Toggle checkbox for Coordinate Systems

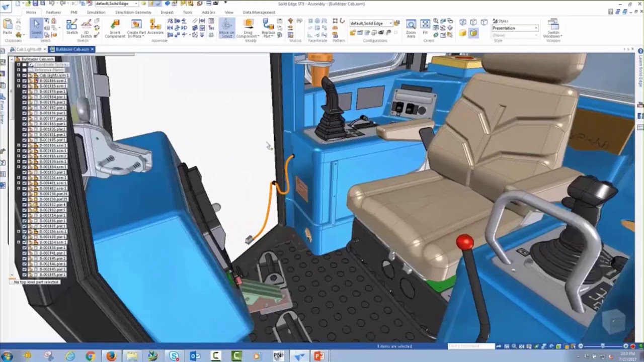[24, 64]
